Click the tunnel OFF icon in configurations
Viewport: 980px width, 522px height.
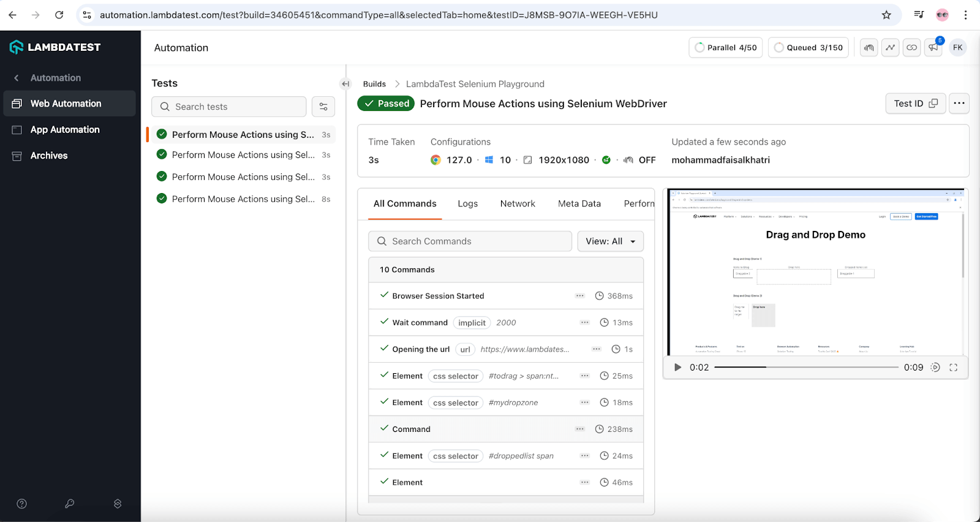pyautogui.click(x=628, y=160)
